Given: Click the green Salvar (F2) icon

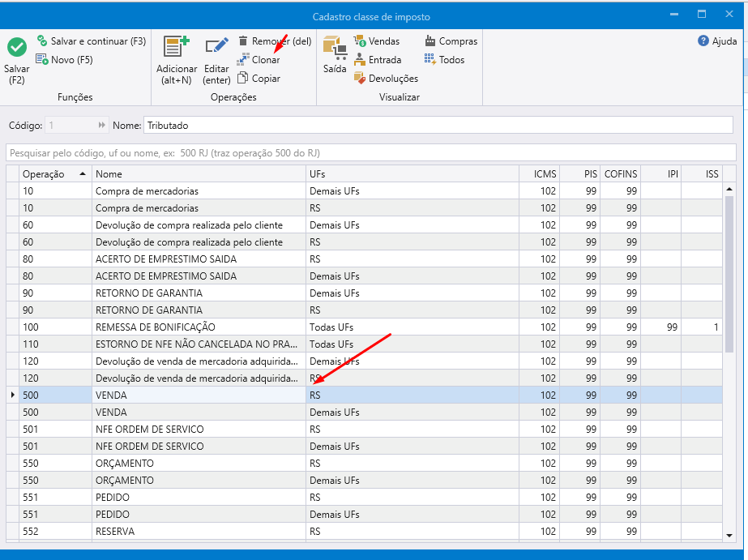Looking at the screenshot, I should [x=16, y=49].
